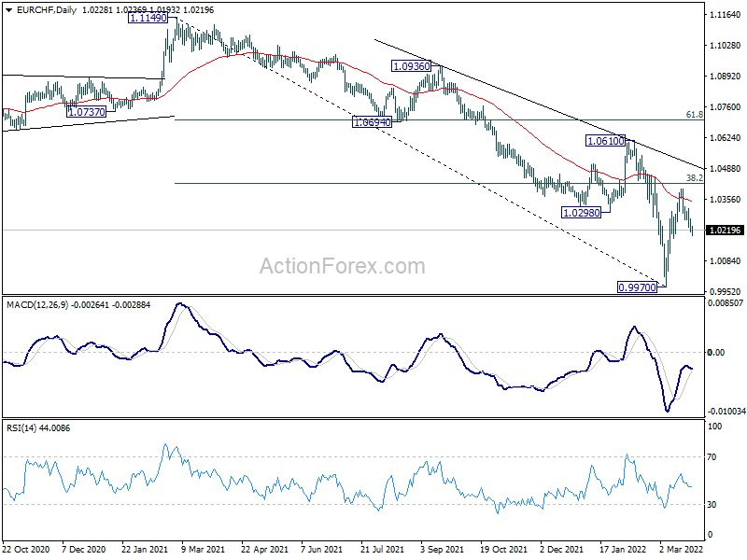Select the MACD(12,26,9) indicator label
747x560 pixels.
(x=37, y=305)
